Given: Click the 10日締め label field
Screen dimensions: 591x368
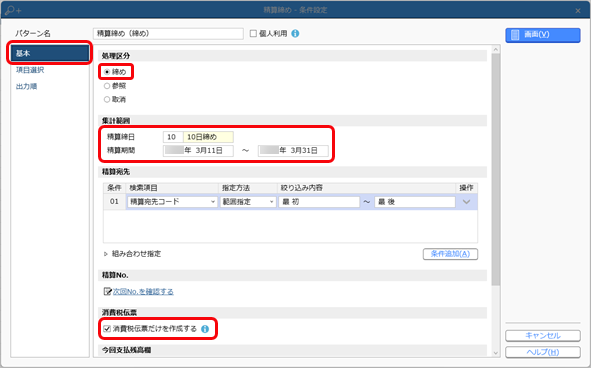Looking at the screenshot, I should pos(208,137).
